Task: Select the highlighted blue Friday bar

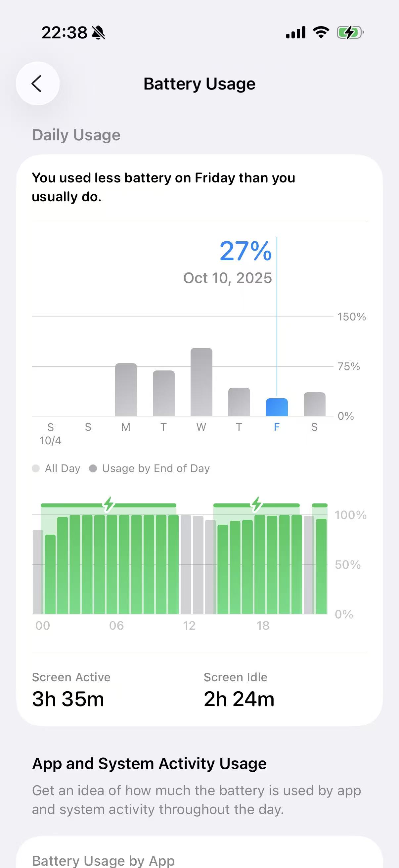Action: click(277, 407)
